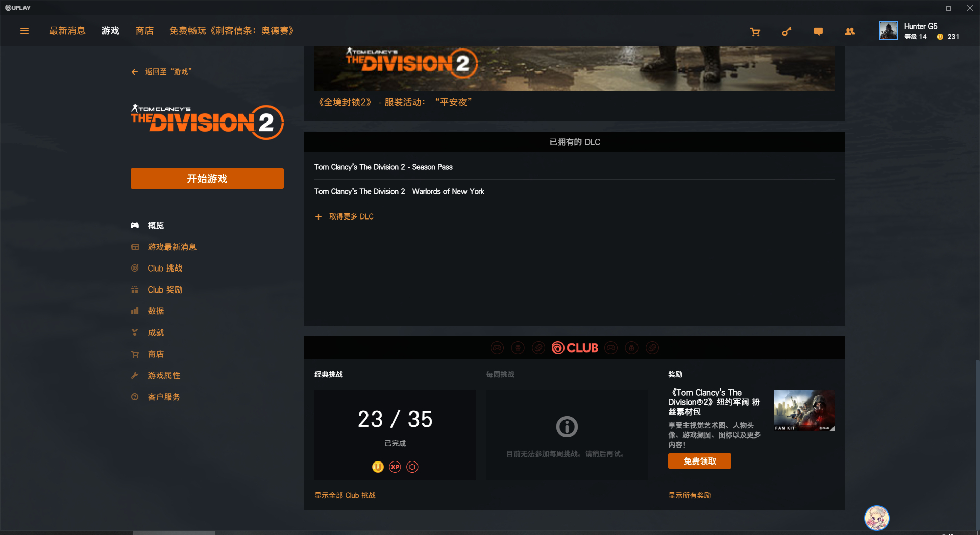
Task: Open 取得更多 DLC link
Action: [351, 217]
